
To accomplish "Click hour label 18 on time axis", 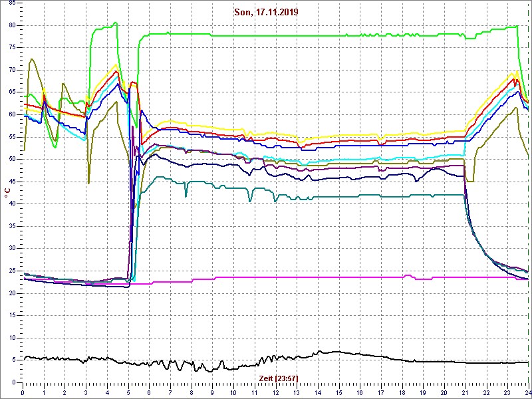I will 402,392.
